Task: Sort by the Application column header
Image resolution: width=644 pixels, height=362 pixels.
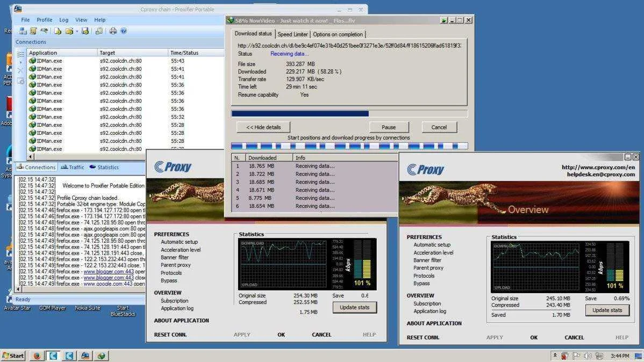Action: tap(62, 53)
